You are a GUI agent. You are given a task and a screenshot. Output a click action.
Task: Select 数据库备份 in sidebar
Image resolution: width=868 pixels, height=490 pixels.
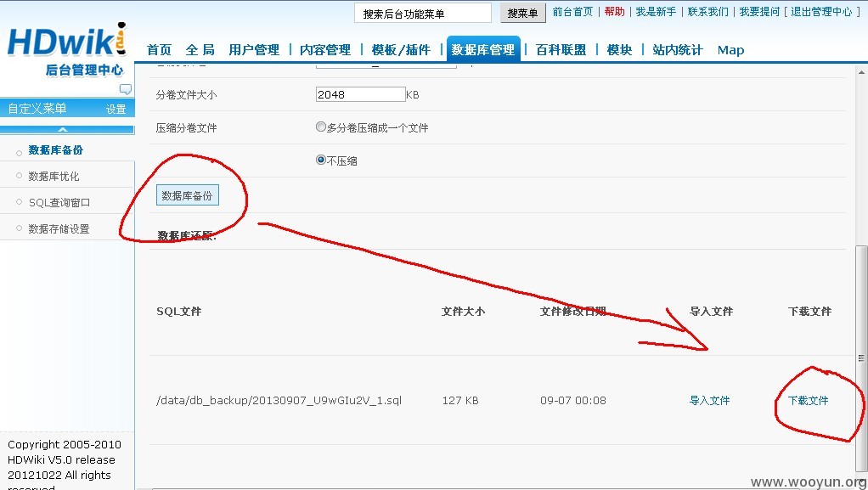(56, 150)
